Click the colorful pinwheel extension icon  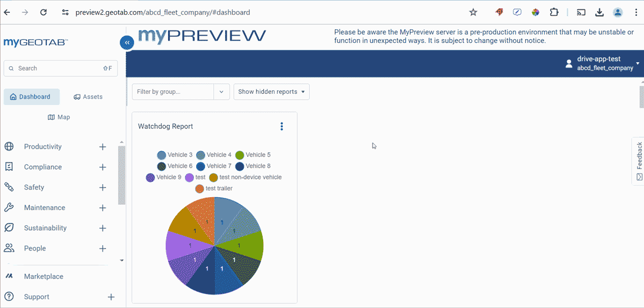pos(535,12)
